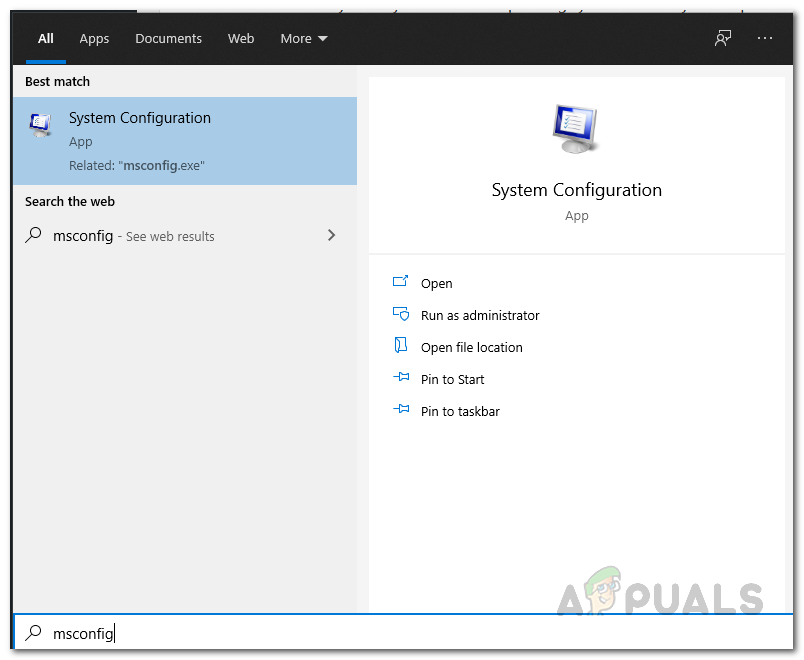
Task: Switch to the Apps tab
Action: (94, 38)
